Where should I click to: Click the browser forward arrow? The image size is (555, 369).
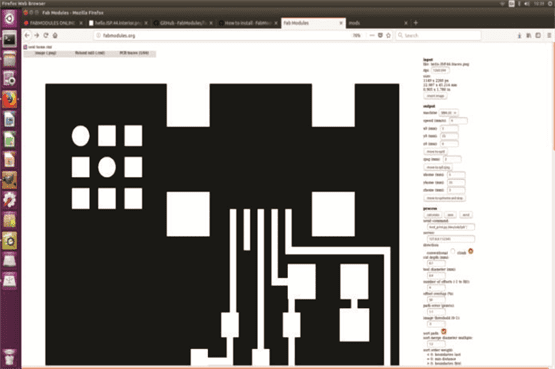[x=36, y=35]
